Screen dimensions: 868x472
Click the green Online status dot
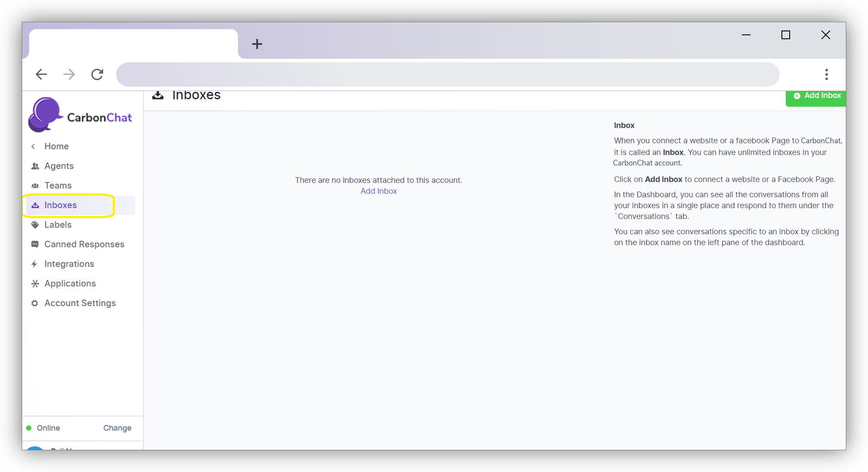(29, 428)
